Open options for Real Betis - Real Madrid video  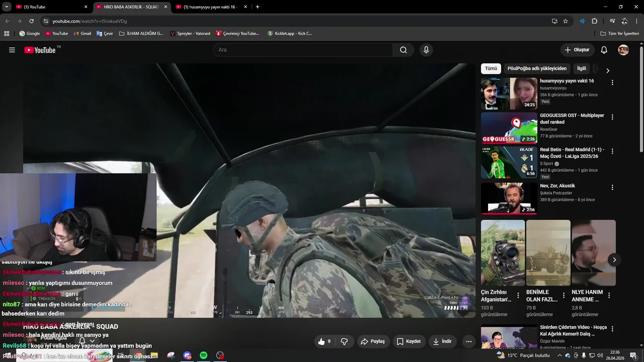612,151
